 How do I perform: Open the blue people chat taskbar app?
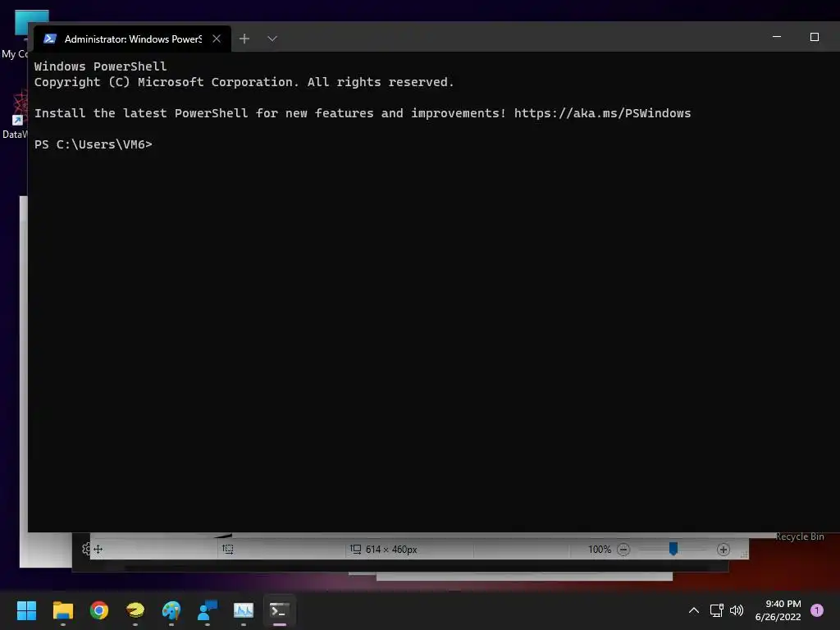point(208,610)
